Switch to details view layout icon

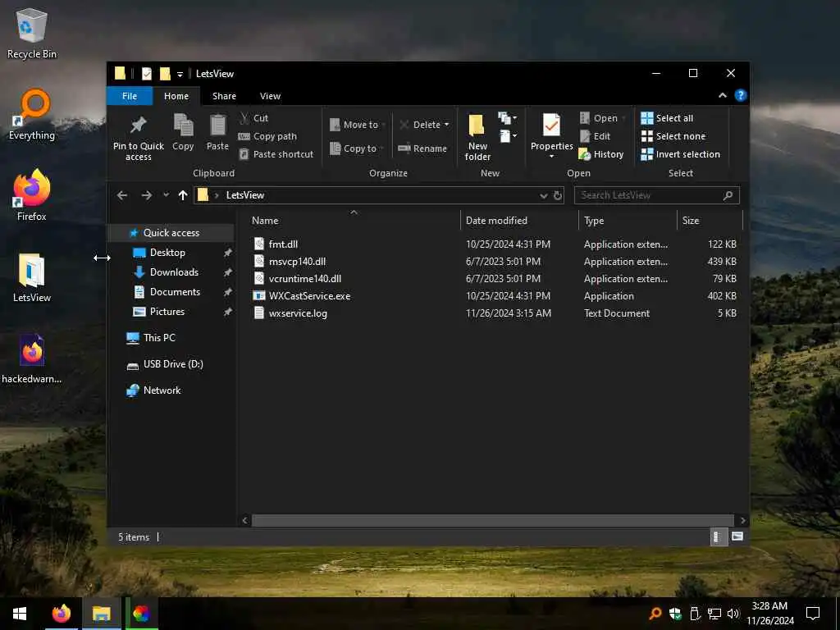point(719,536)
